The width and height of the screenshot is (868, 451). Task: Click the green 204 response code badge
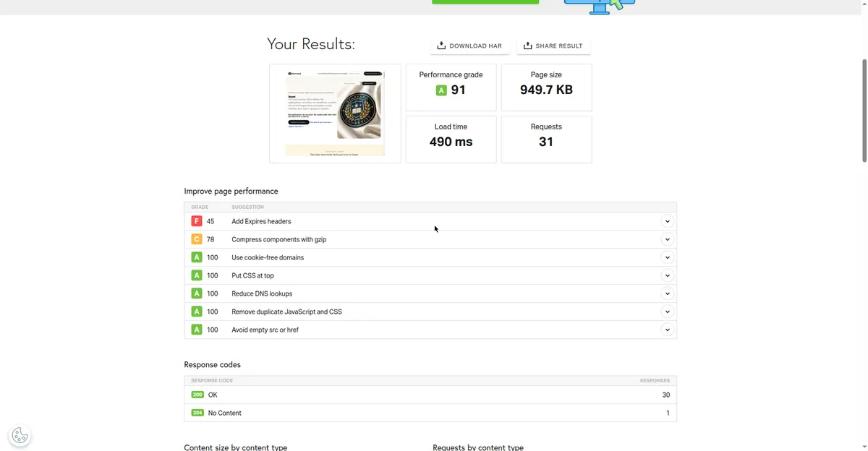[x=197, y=413]
